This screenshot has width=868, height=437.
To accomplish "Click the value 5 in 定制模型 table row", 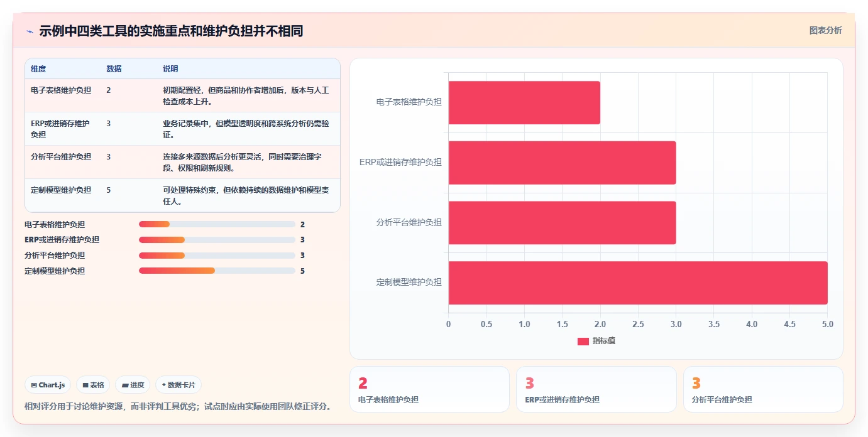I will pos(109,190).
